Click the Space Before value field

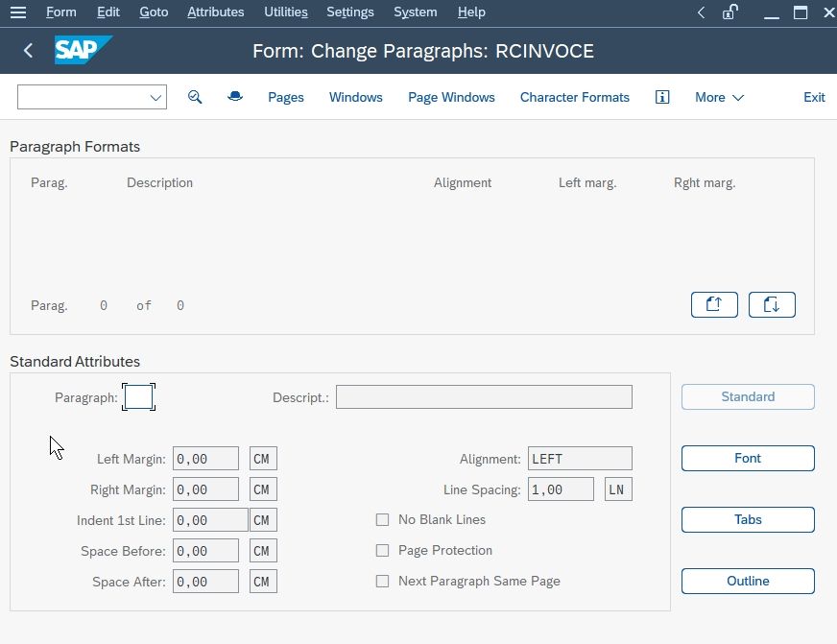pos(205,551)
